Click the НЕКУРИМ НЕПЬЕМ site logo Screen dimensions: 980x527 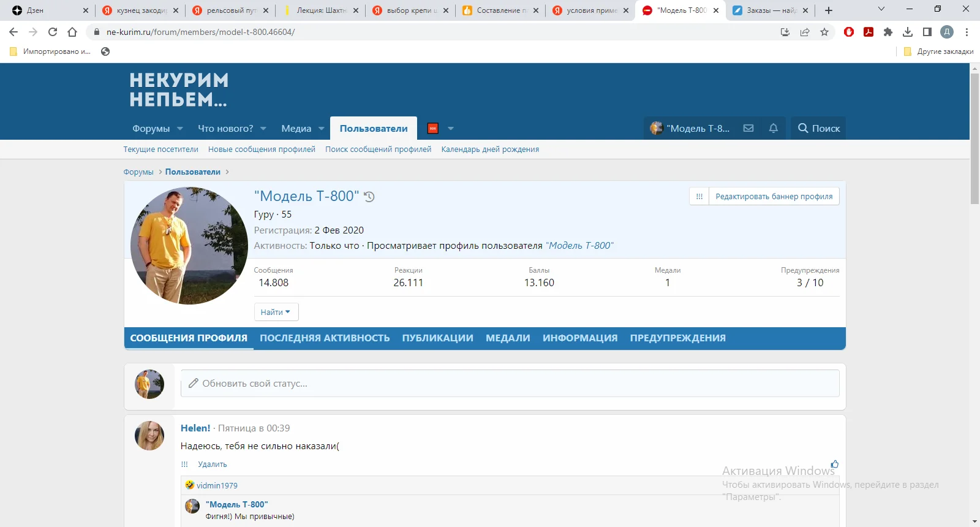tap(178, 89)
